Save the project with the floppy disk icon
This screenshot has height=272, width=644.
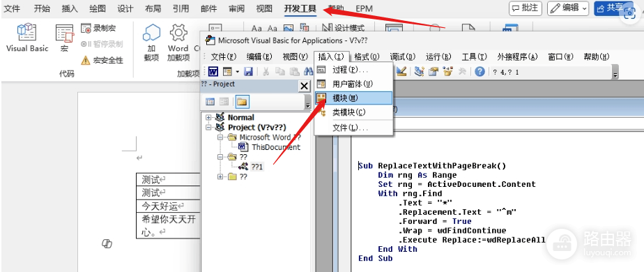click(x=248, y=72)
